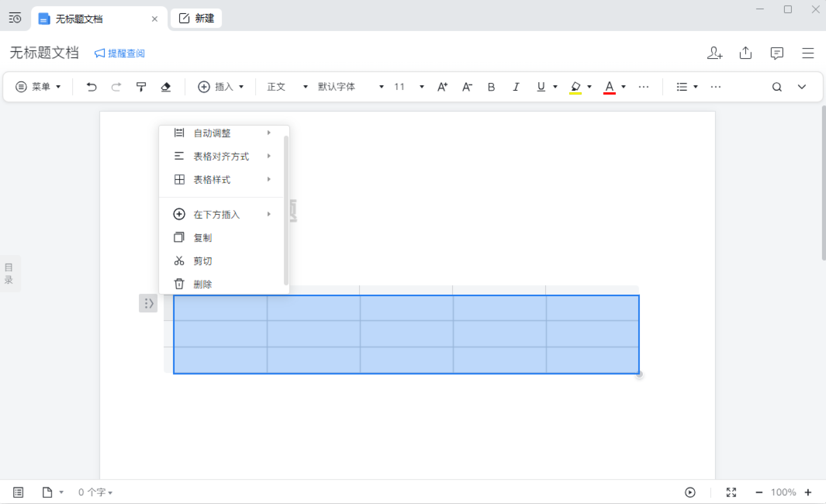The image size is (826, 504).
Task: Click the 100% zoom level
Action: (783, 492)
